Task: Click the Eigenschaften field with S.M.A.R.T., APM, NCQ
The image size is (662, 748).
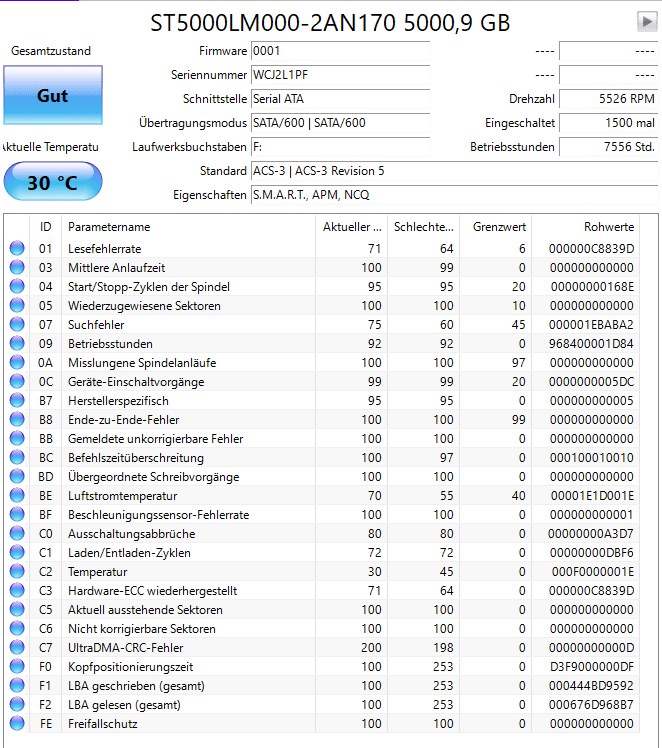Action: pyautogui.click(x=455, y=195)
